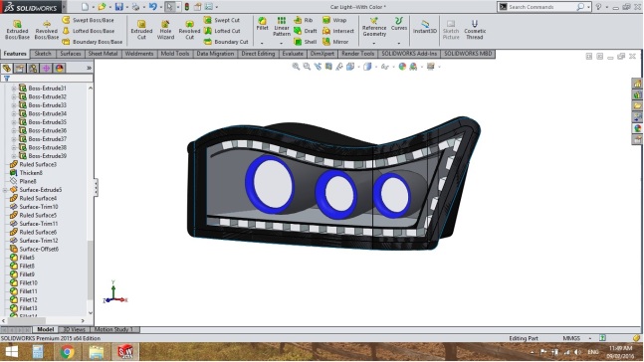The image size is (644, 362).
Task: Click the Undo toolbar icon
Action: click(152, 7)
